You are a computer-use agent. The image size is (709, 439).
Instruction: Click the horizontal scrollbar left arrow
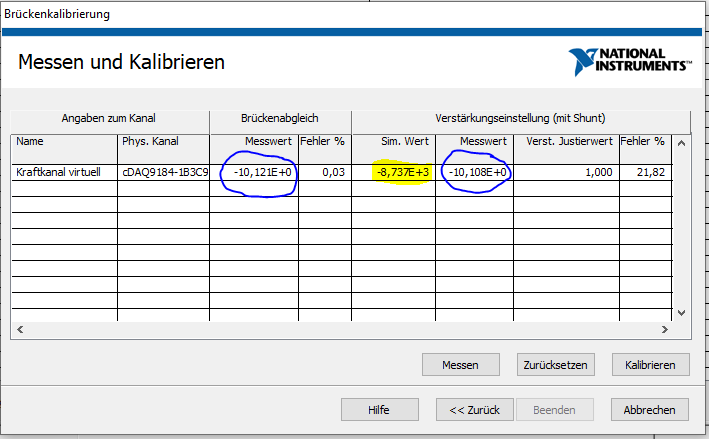(x=20, y=330)
